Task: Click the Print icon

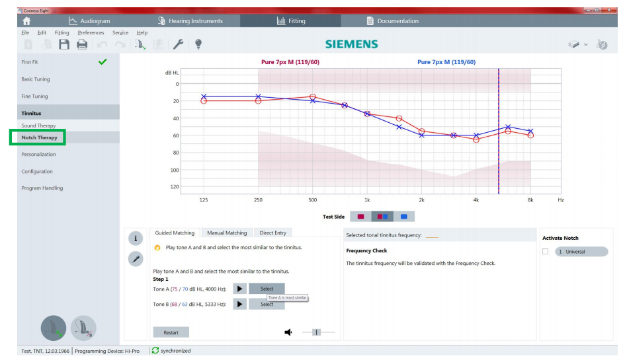Action: click(x=82, y=44)
